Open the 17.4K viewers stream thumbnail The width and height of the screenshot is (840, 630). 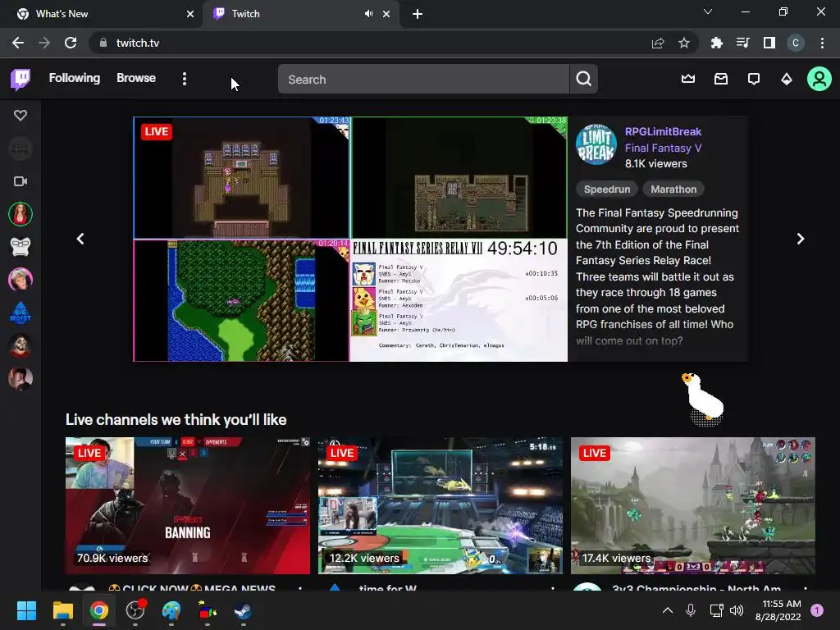pyautogui.click(x=692, y=505)
